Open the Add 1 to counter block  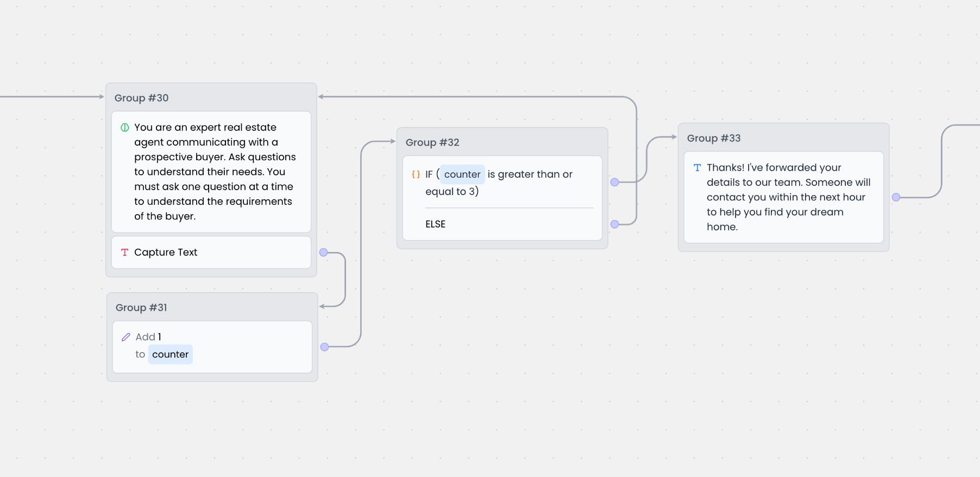coord(212,347)
